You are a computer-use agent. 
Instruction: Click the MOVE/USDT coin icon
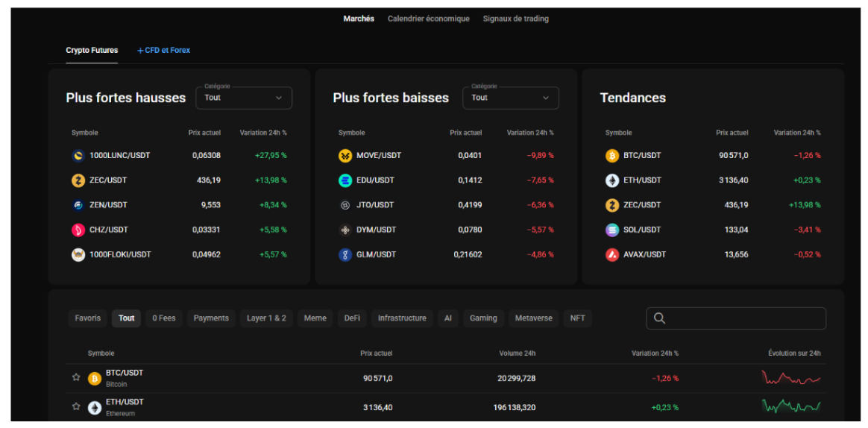coord(345,156)
